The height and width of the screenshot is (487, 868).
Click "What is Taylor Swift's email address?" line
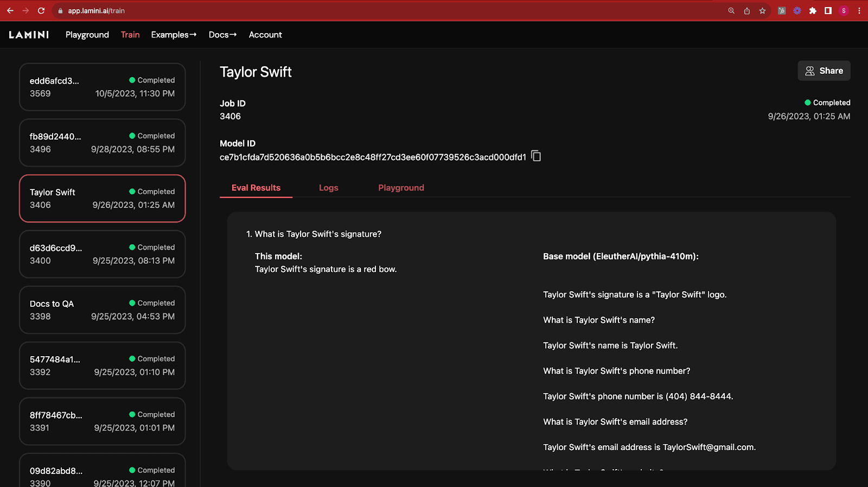point(615,422)
